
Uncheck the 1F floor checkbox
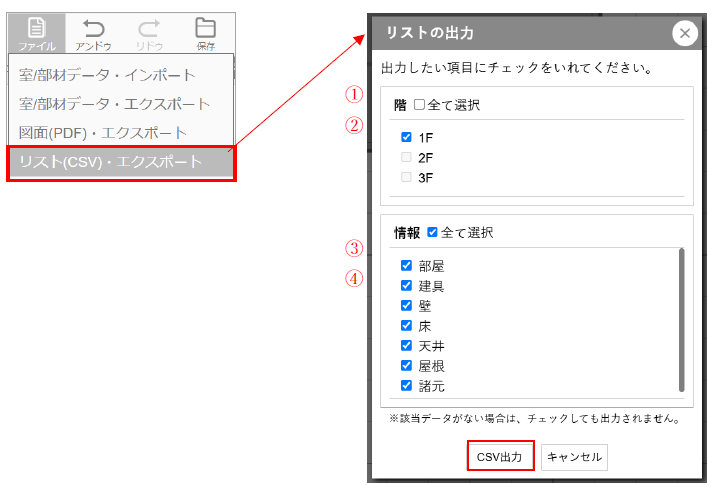tap(406, 137)
